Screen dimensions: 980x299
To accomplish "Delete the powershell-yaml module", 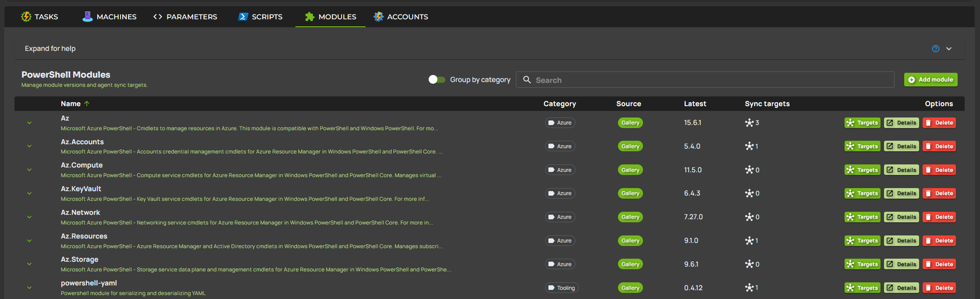I will pyautogui.click(x=939, y=288).
